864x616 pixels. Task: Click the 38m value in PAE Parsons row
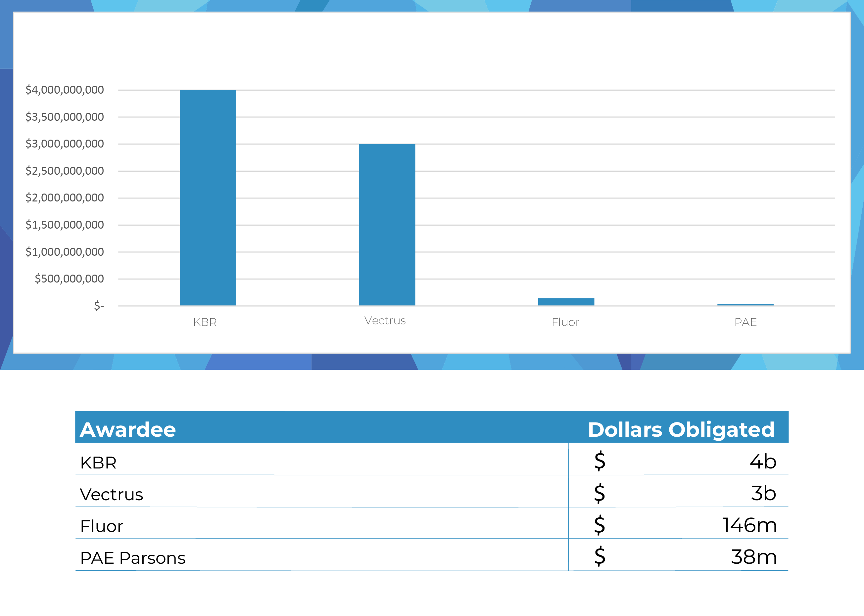point(753,557)
